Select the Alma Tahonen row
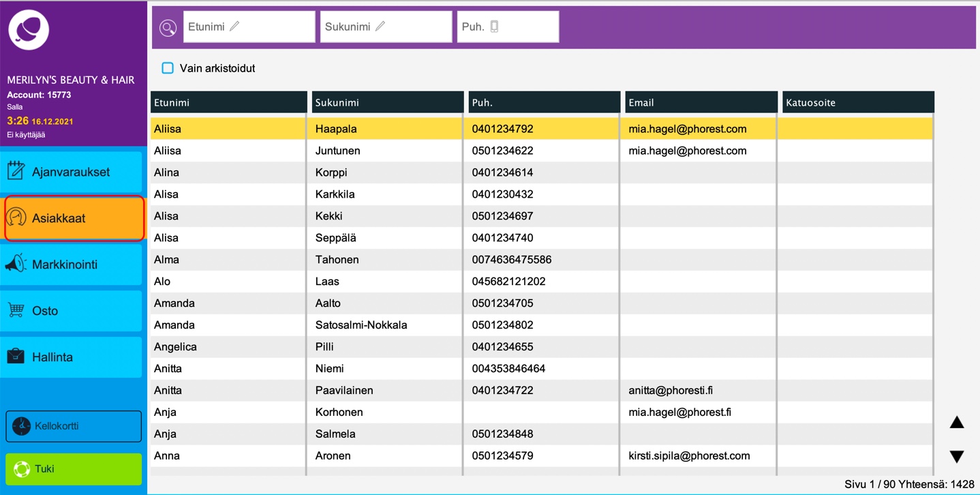Image resolution: width=980 pixels, height=495 pixels. tap(542, 260)
